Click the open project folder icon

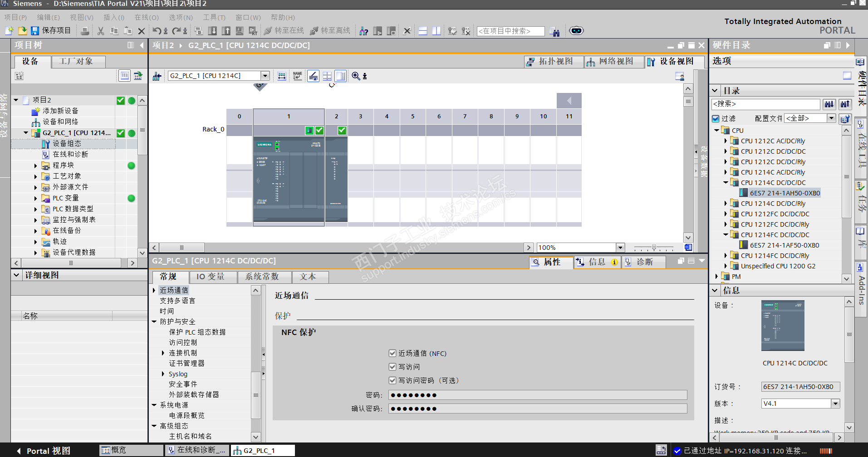click(x=22, y=31)
